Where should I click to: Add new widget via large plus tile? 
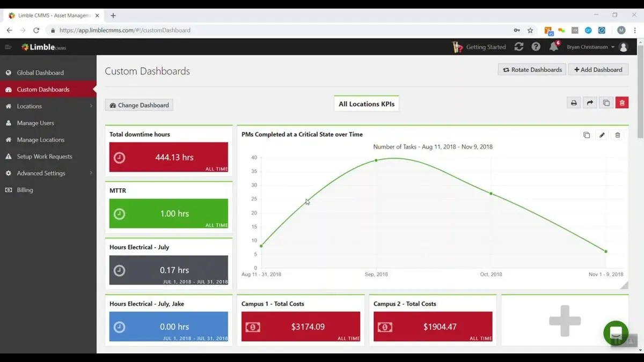click(565, 320)
